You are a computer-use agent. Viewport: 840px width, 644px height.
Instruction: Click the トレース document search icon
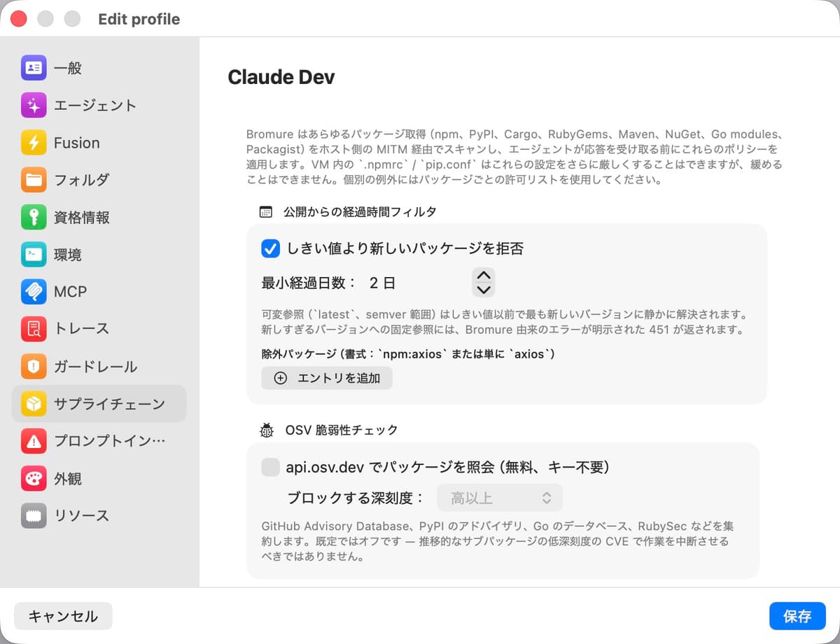pyautogui.click(x=34, y=328)
